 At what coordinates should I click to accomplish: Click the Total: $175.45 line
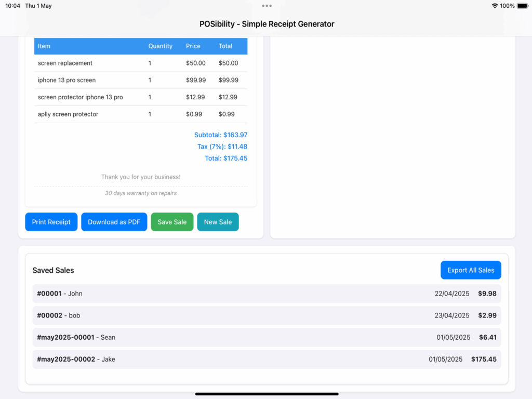tap(226, 158)
